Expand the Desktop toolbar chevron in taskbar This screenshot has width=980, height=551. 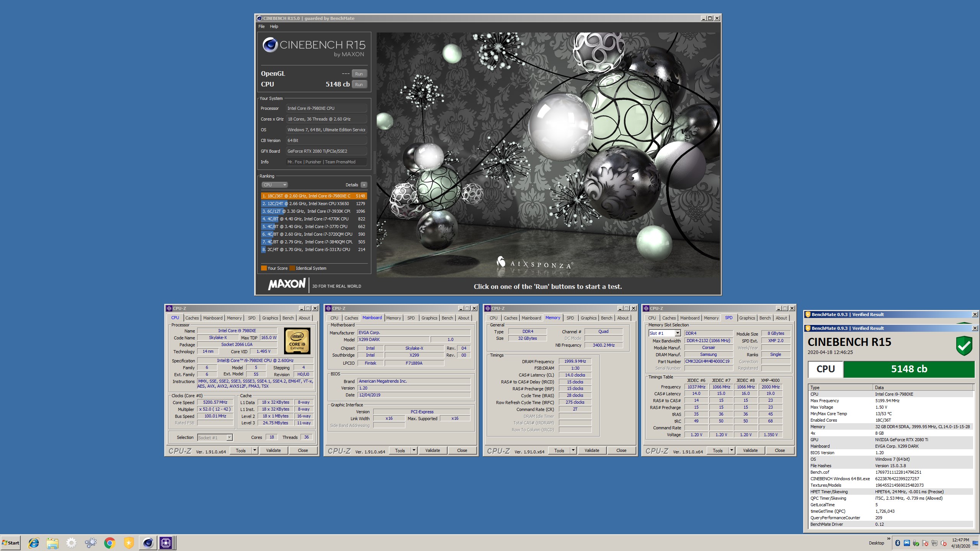pos(889,539)
